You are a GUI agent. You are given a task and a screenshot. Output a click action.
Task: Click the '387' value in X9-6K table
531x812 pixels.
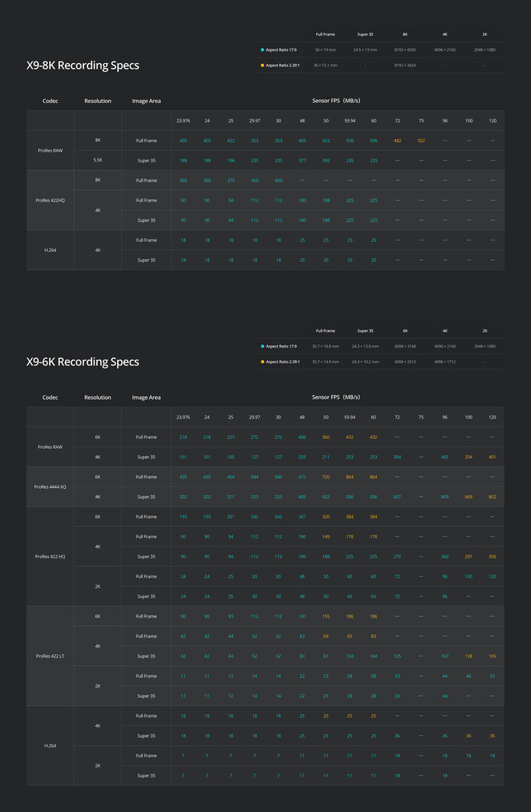(302, 517)
